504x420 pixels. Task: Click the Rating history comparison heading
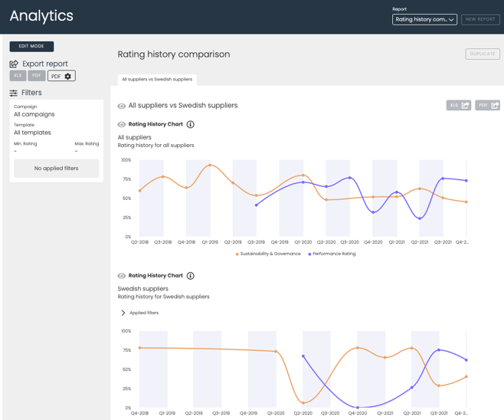174,54
